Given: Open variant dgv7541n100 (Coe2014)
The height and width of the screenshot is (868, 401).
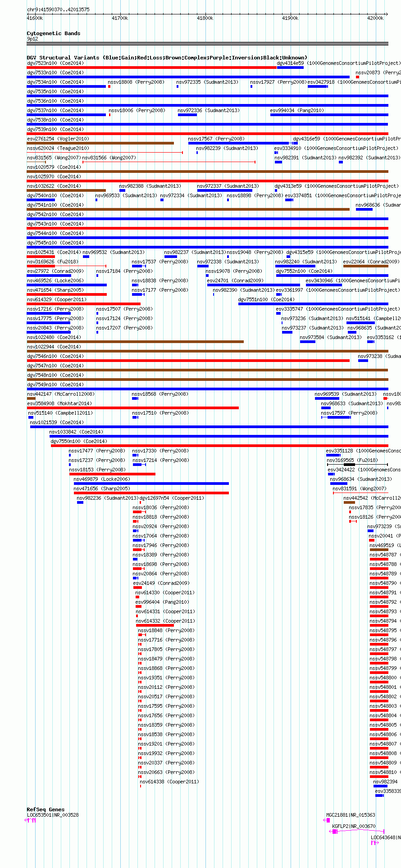Looking at the screenshot, I should [x=55, y=205].
